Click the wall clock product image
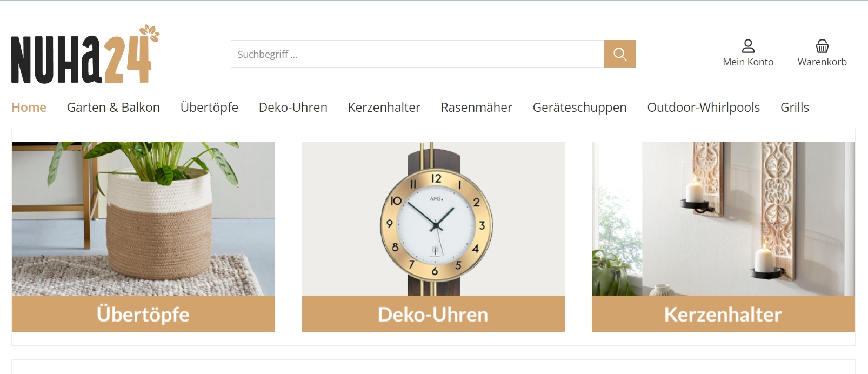The image size is (868, 374). (x=433, y=218)
